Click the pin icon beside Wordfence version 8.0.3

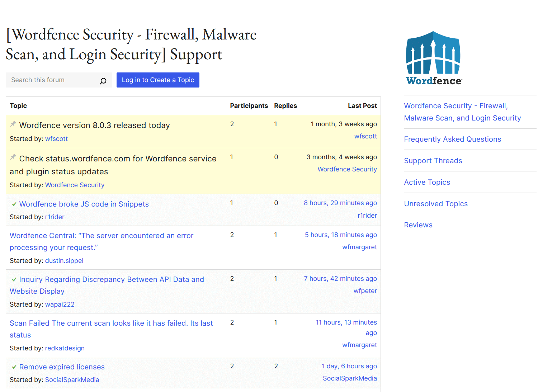[13, 124]
